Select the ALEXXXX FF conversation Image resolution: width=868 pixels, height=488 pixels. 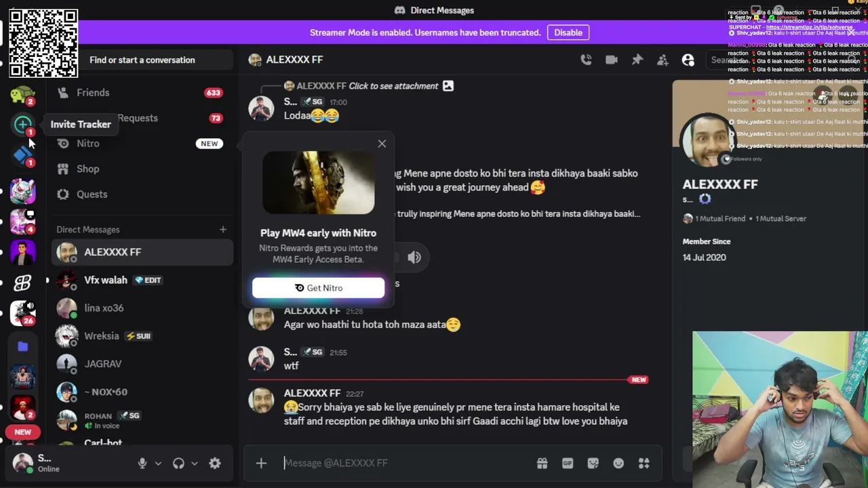tap(142, 252)
